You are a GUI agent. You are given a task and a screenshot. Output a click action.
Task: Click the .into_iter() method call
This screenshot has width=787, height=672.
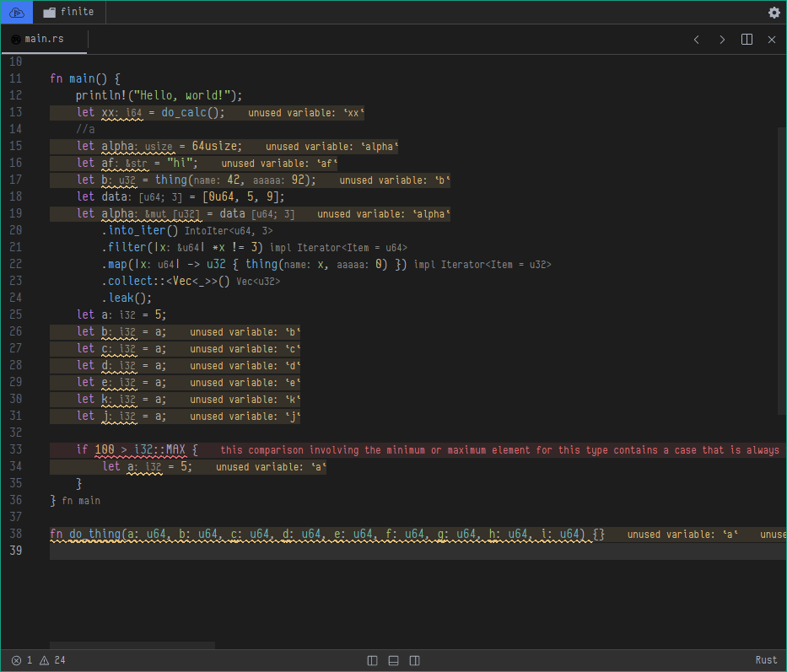coord(140,230)
